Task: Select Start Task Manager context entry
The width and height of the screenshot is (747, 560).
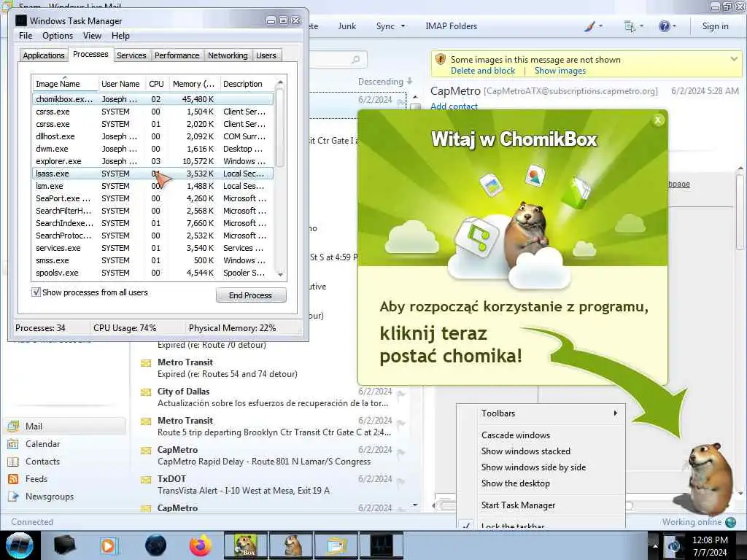Action: (x=519, y=505)
